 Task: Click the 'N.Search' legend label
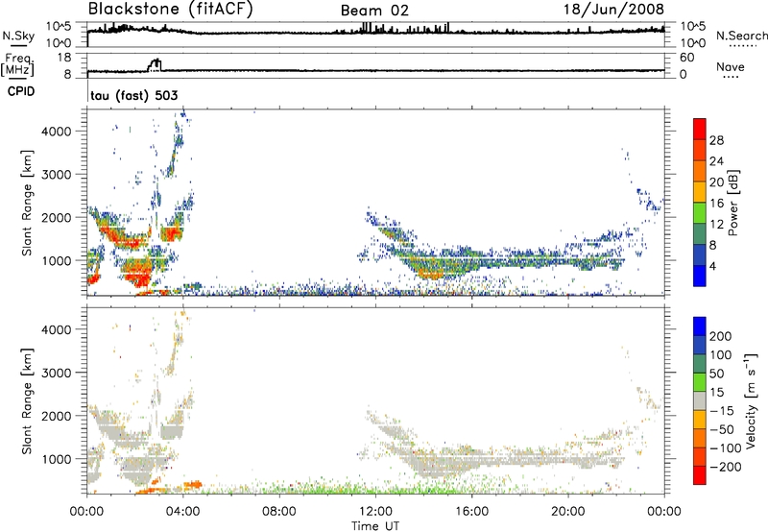pyautogui.click(x=741, y=36)
